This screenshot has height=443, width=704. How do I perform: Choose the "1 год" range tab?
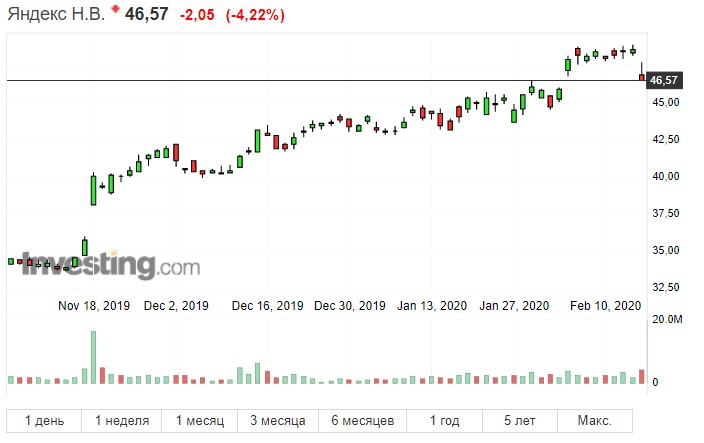pos(444,421)
